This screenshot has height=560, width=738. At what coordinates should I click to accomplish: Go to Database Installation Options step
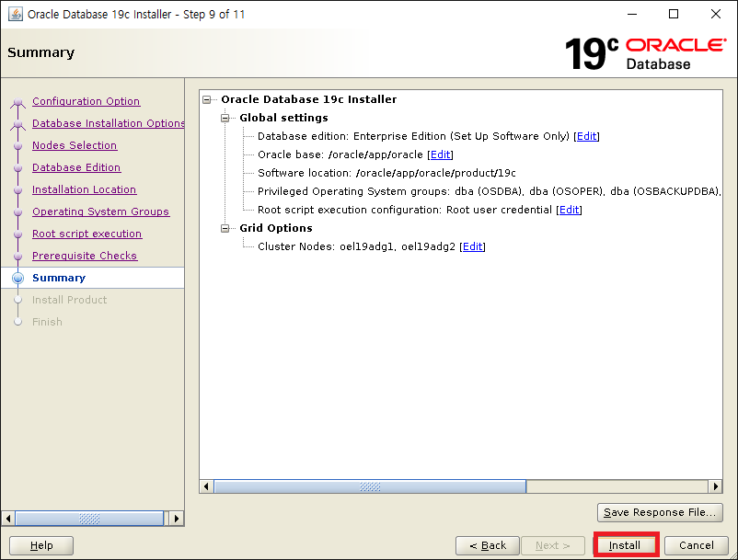(x=109, y=123)
